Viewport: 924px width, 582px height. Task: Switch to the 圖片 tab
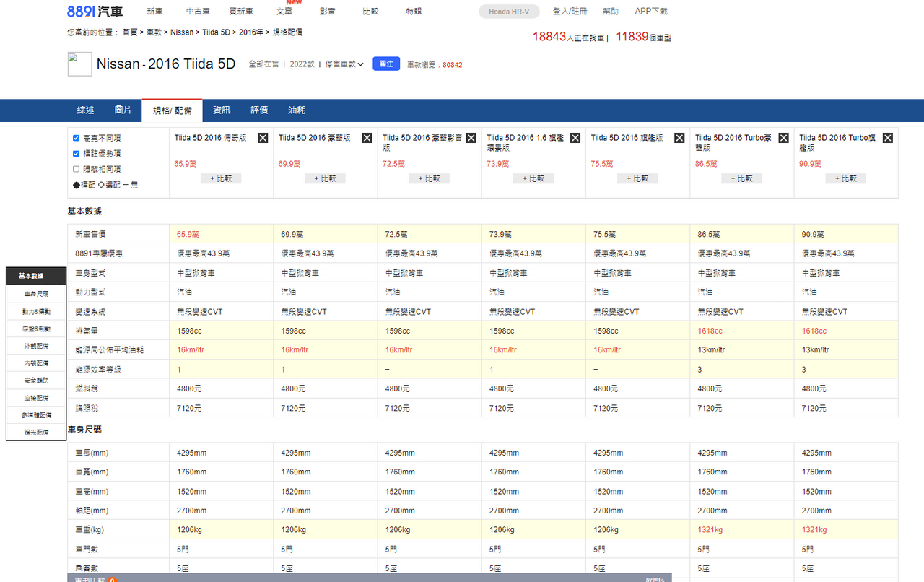coord(123,110)
